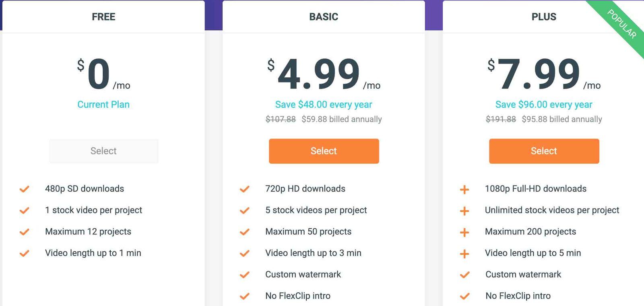This screenshot has width=644, height=306.
Task: Click plus icon beside Video length up to 5 min
Action: 464,254
